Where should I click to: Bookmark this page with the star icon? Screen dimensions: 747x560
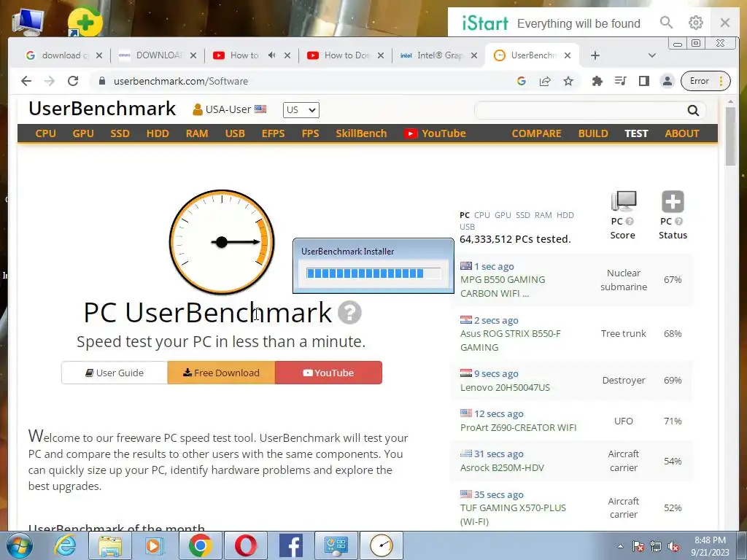click(568, 81)
